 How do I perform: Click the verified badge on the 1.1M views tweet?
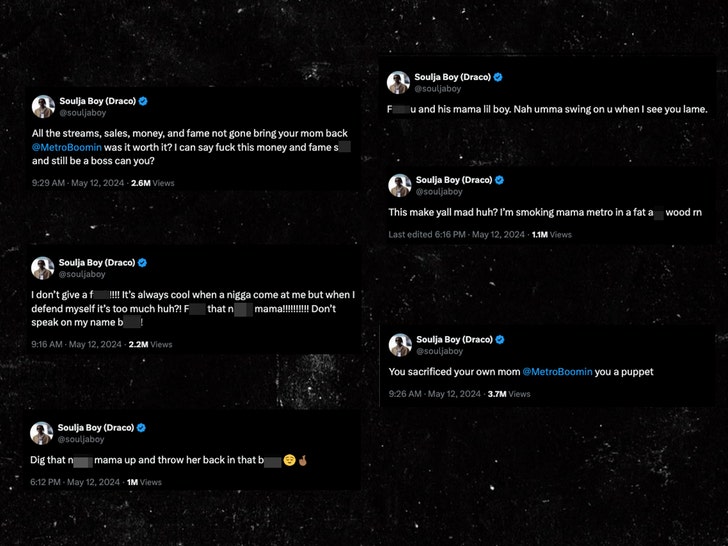(x=499, y=180)
